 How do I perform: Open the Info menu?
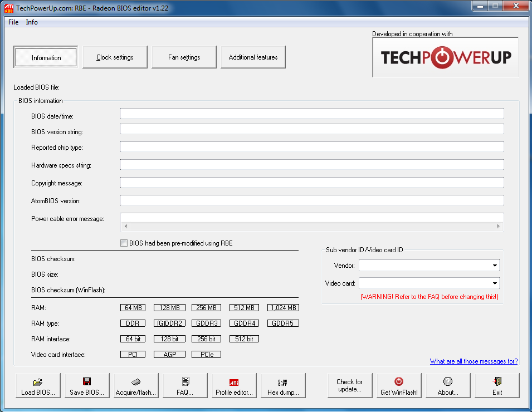(x=32, y=22)
